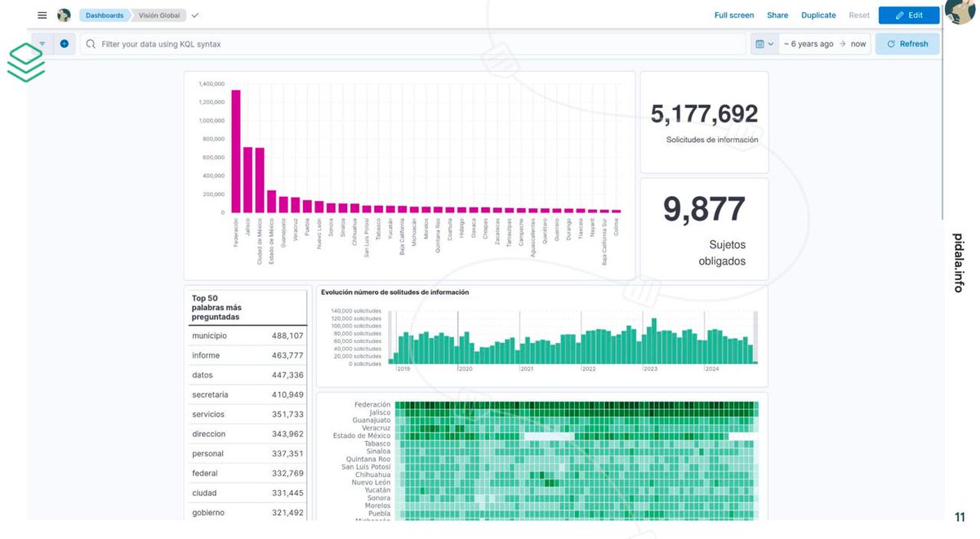Open the hamburger navigation menu
This screenshot has height=539, width=980.
pyautogui.click(x=42, y=16)
